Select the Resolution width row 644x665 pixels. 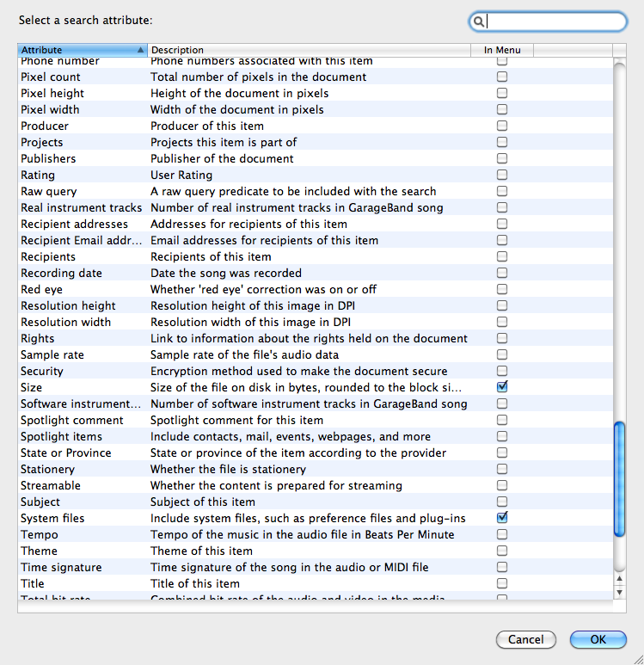[316, 322]
